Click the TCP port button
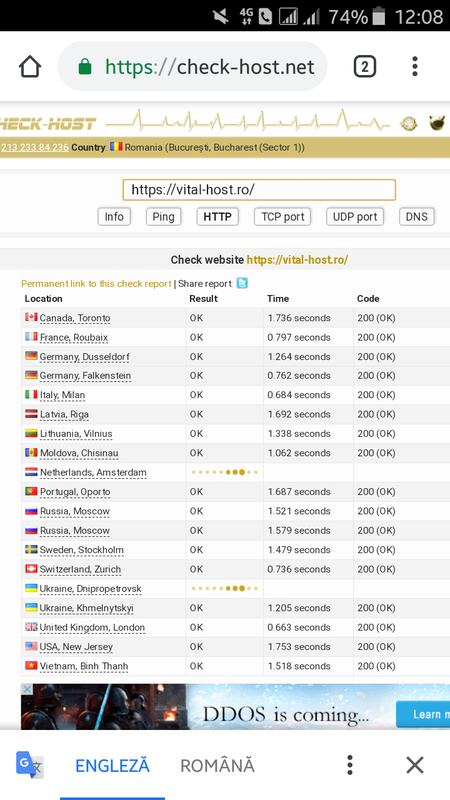 (282, 217)
